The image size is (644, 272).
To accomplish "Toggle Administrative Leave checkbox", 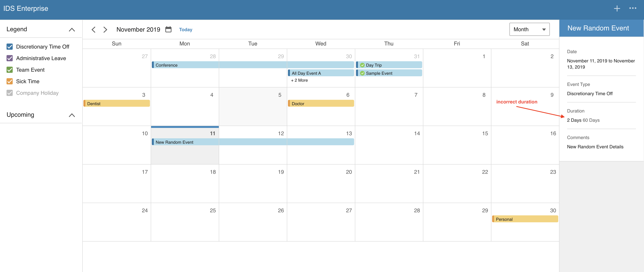I will (x=9, y=58).
